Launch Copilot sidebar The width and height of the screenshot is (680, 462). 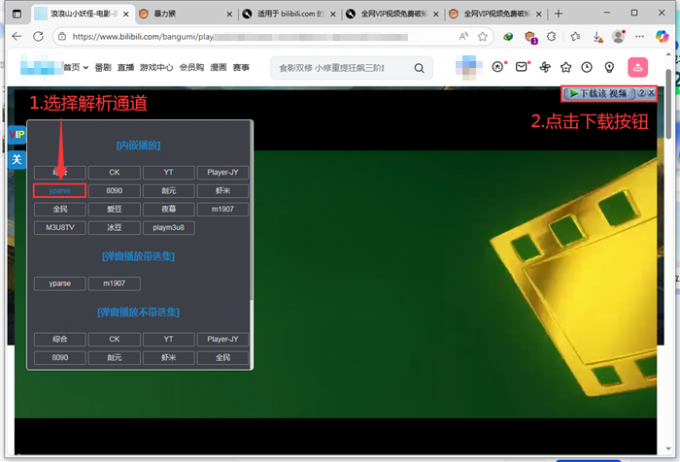pos(662,36)
